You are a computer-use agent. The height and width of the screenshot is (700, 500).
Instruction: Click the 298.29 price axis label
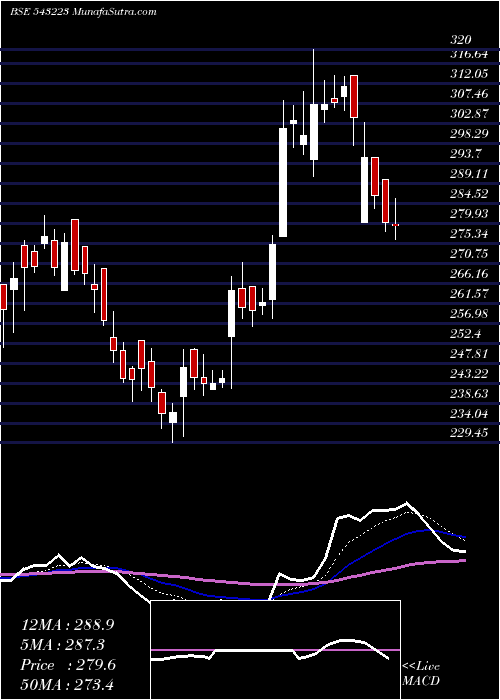(x=469, y=134)
